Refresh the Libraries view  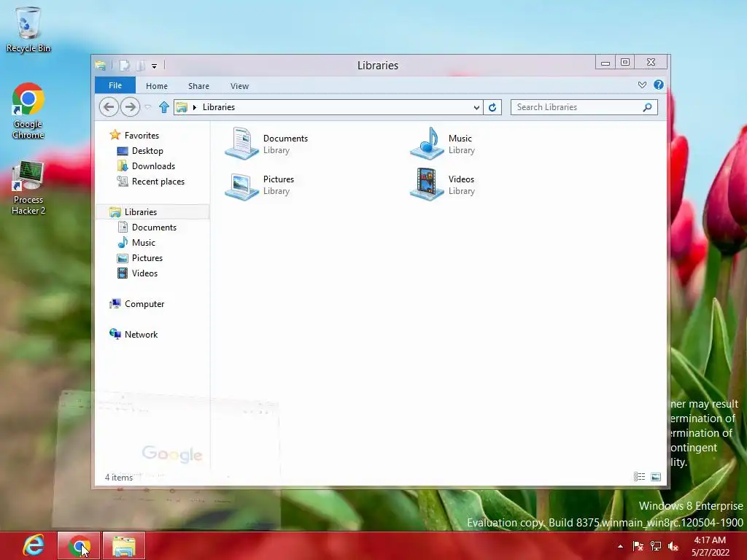pyautogui.click(x=492, y=107)
